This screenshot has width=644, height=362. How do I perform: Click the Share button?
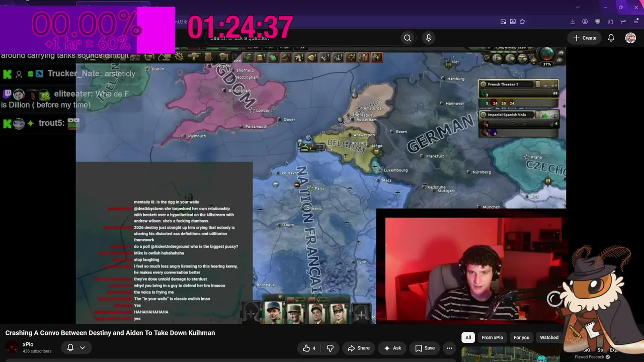tap(359, 348)
